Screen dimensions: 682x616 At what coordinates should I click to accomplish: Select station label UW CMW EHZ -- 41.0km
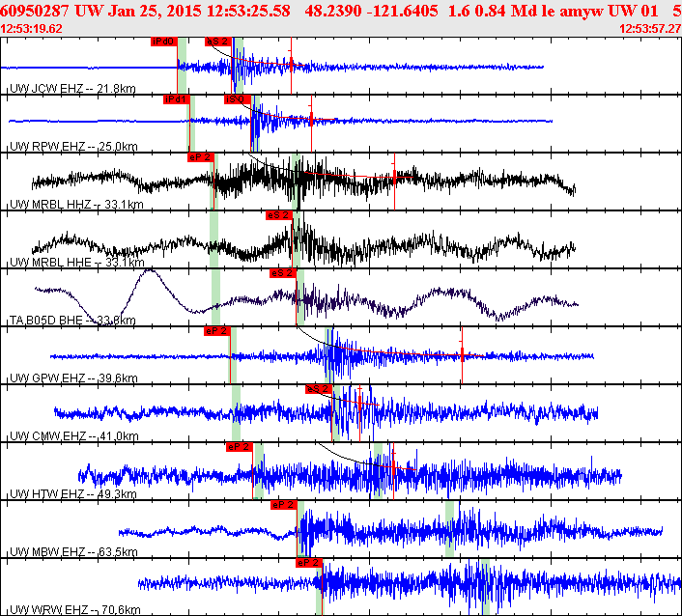tap(74, 436)
